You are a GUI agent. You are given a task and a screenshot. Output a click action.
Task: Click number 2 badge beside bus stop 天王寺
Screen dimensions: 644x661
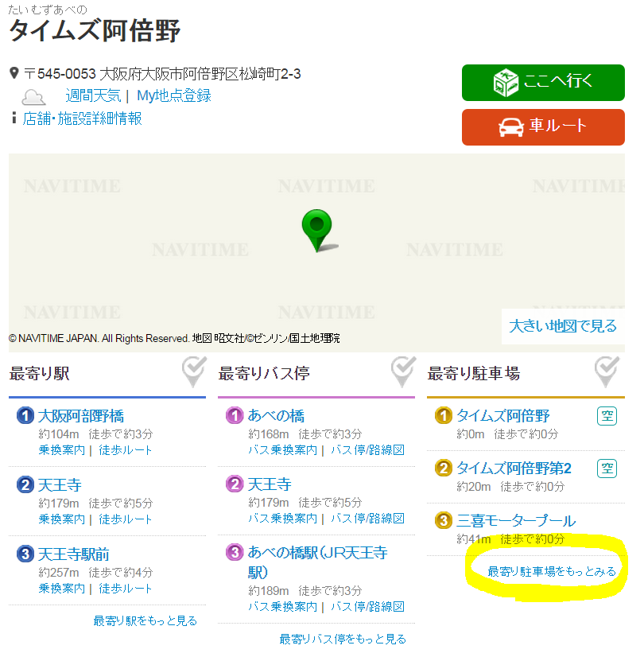235,484
